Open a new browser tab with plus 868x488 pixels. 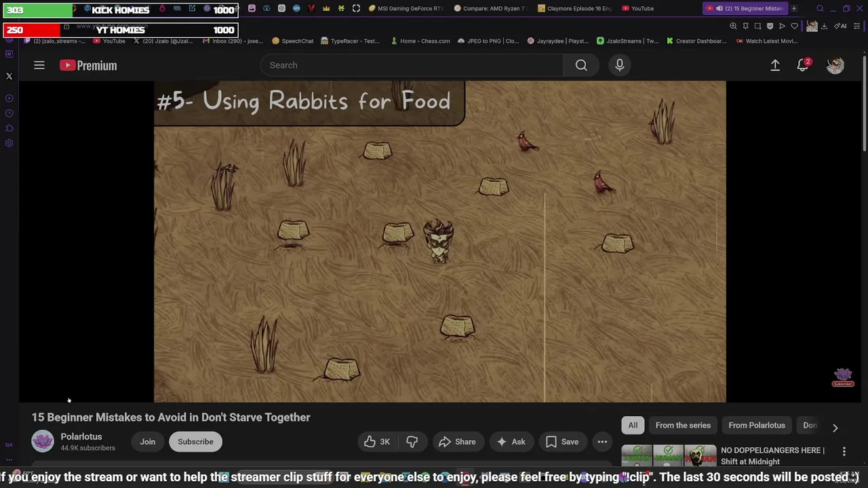point(793,8)
